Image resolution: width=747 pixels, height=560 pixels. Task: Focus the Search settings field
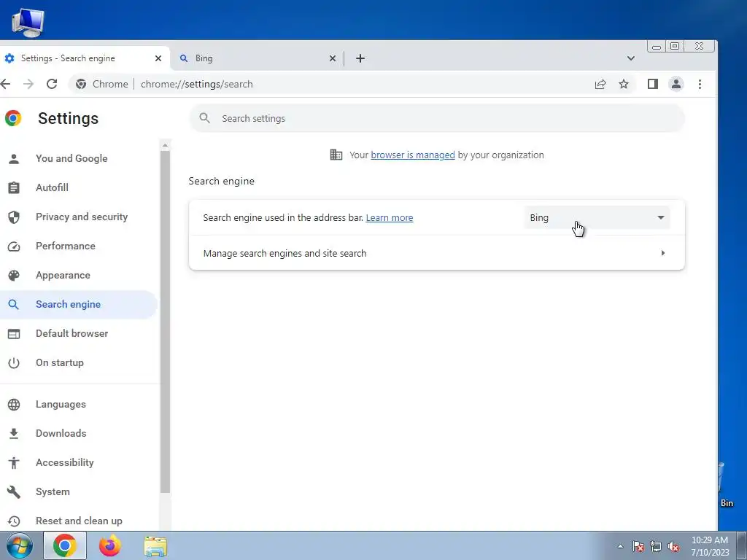click(437, 119)
